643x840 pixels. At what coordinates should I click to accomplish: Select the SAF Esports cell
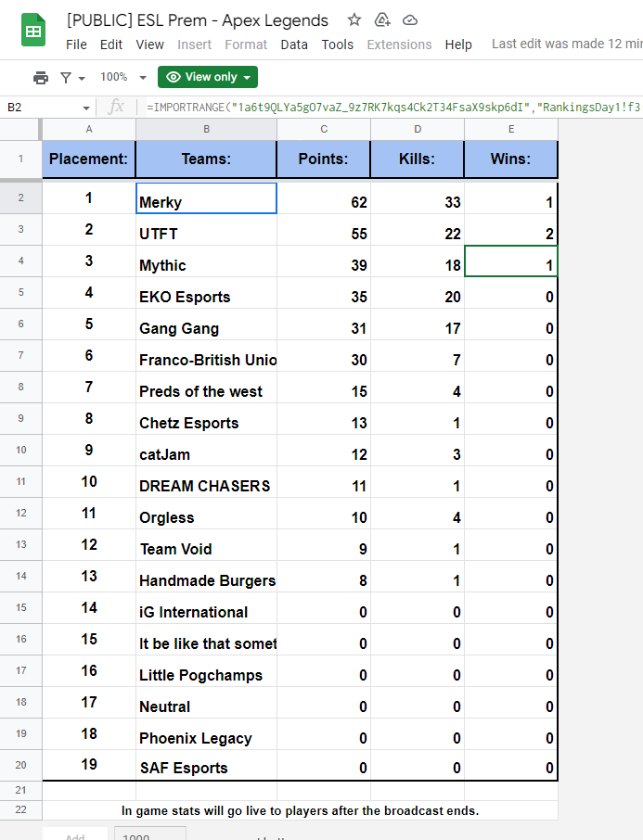click(x=207, y=766)
